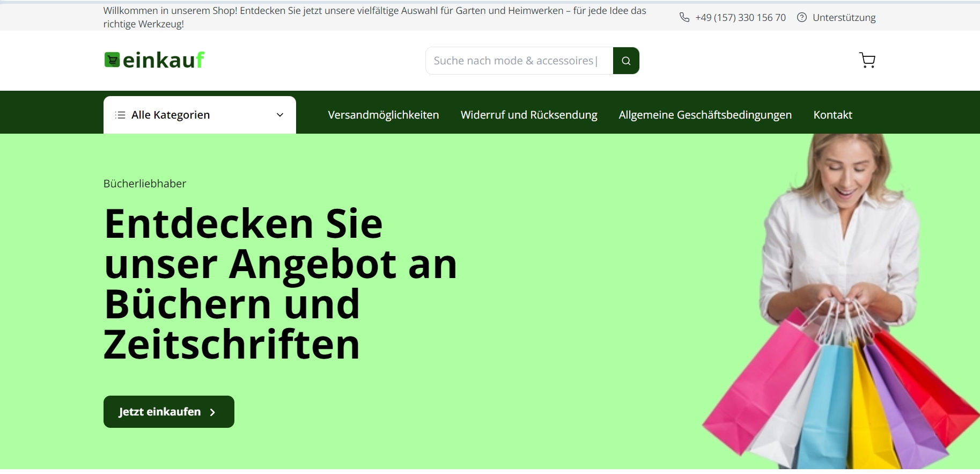The width and height of the screenshot is (980, 474).
Task: Open the Alle Kategorien label
Action: click(171, 115)
